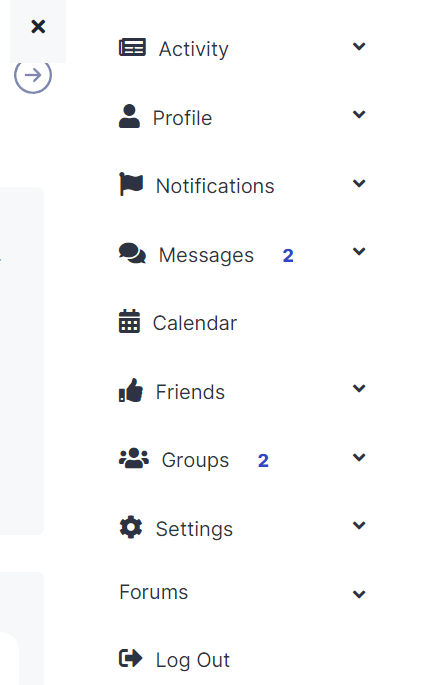
Task: Close the menu with X button
Action: 38,27
